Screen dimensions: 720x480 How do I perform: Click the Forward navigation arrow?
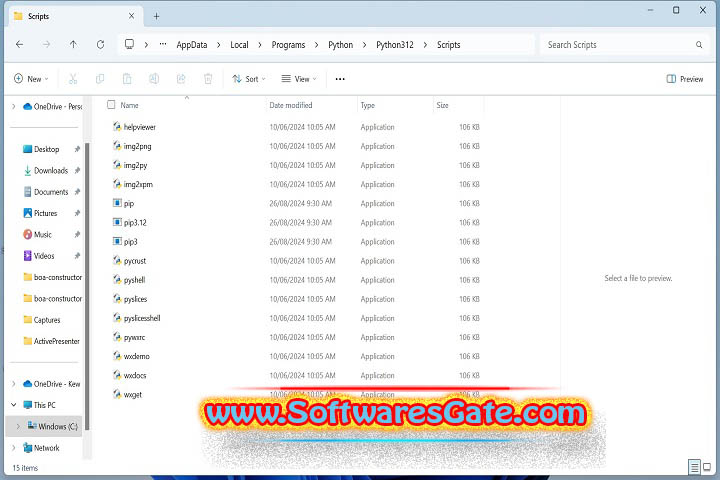[x=46, y=45]
